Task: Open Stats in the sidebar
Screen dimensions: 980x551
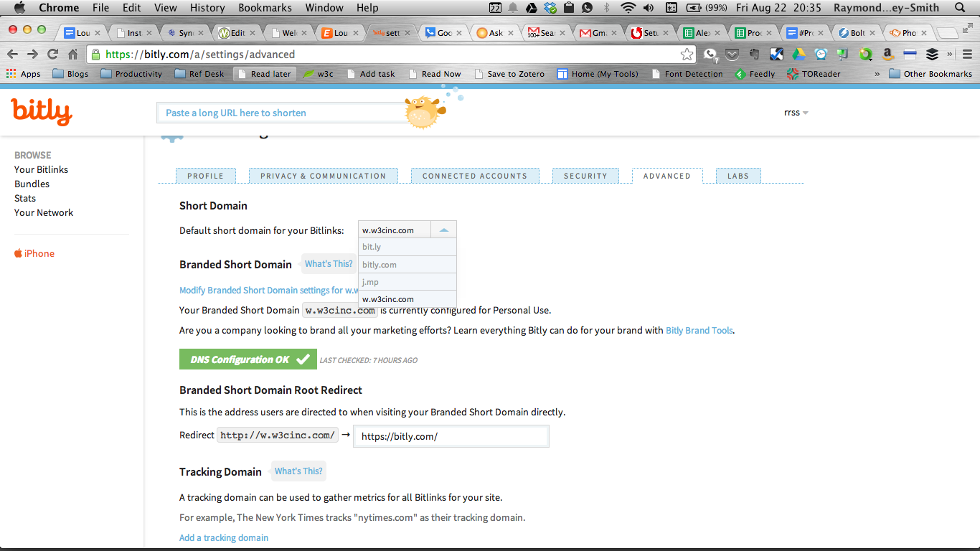Action: tap(25, 198)
